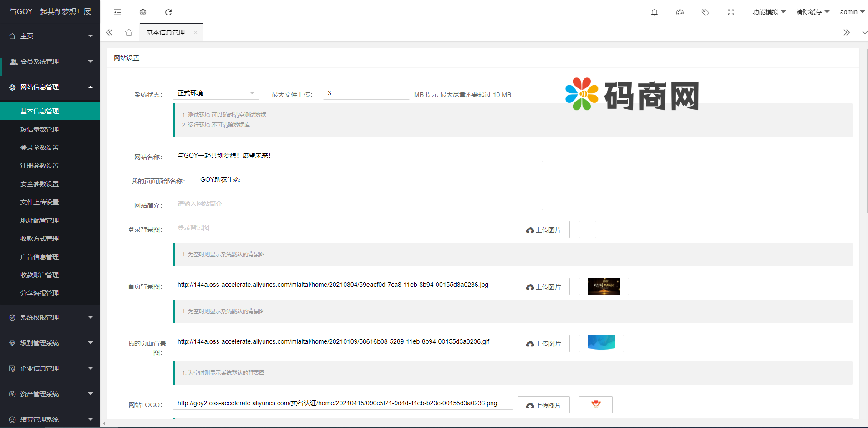
Task: Expand the 清除缓存 dropdown menu
Action: 812,12
